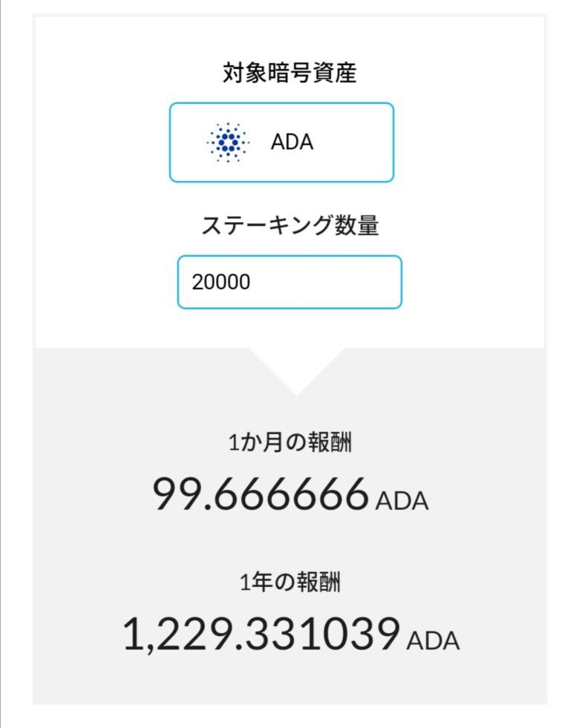
Task: Select the 1年の報酬 label
Action: point(289,582)
